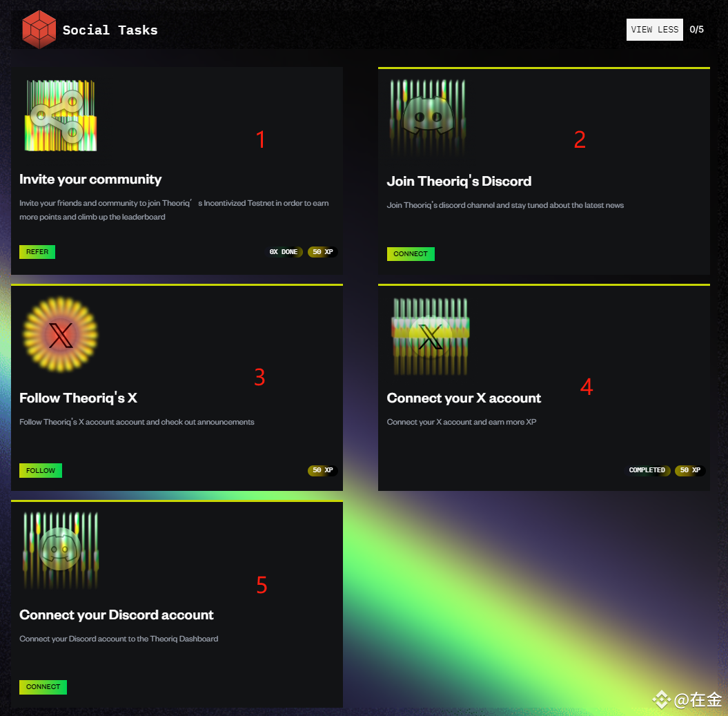Click the 50 XP badge on Invite your community

click(323, 252)
